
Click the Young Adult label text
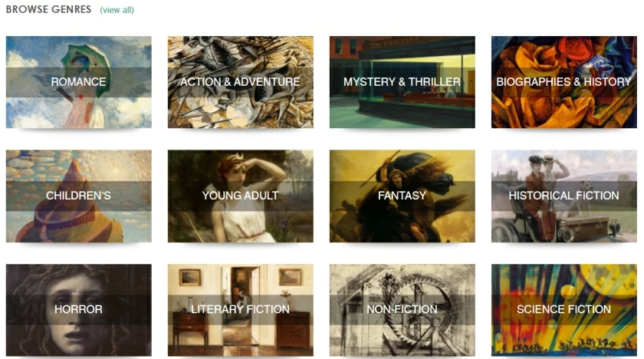pos(240,196)
